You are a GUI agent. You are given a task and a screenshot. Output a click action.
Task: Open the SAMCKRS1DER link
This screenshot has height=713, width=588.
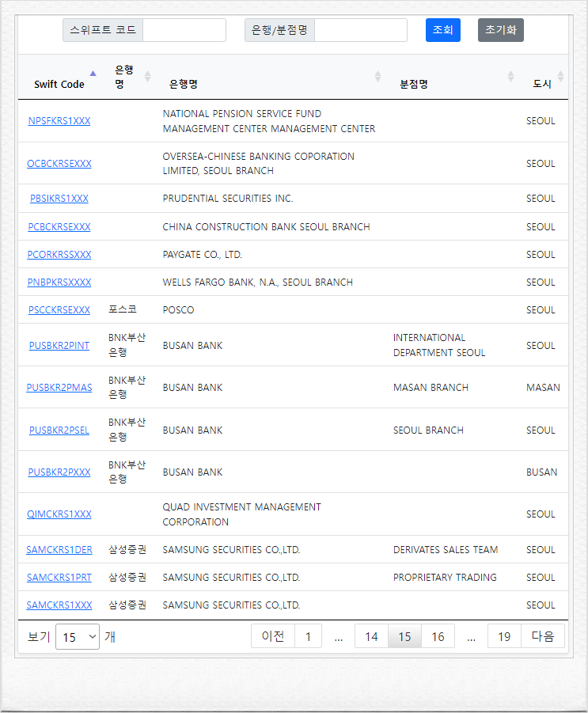(x=59, y=550)
